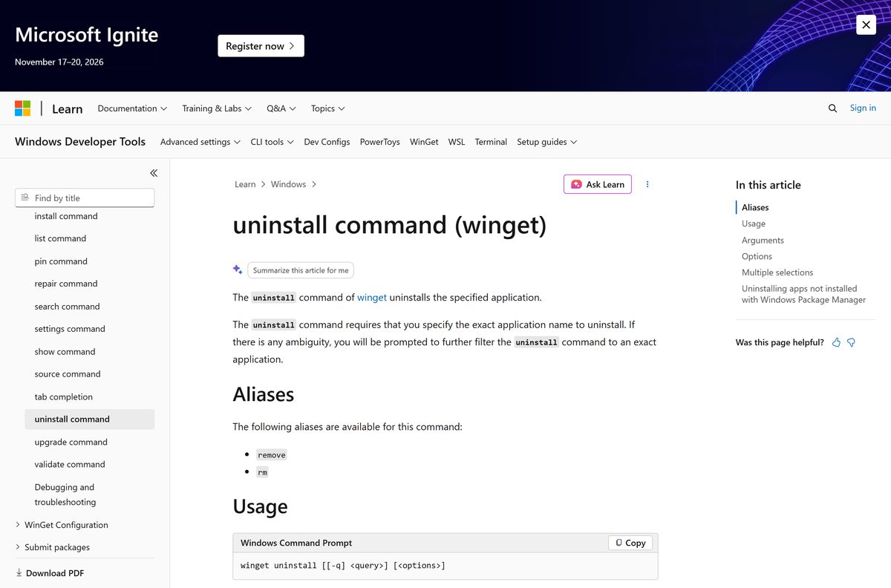Jump to Usage in this article
Viewport: 891px width, 588px height.
(x=754, y=223)
